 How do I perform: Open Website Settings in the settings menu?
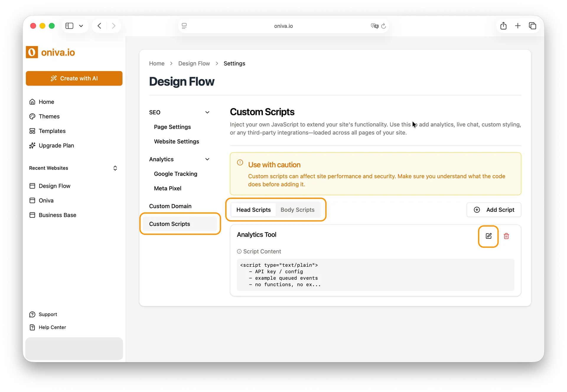[176, 141]
